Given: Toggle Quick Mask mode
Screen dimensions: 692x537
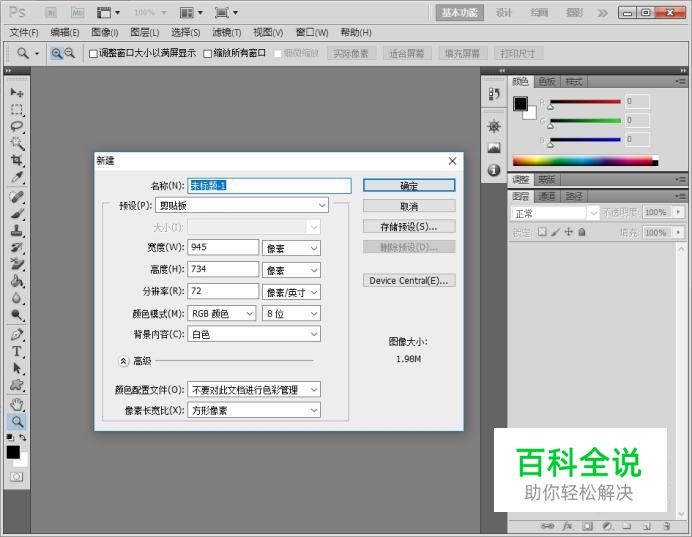Looking at the screenshot, I should click(16, 477).
